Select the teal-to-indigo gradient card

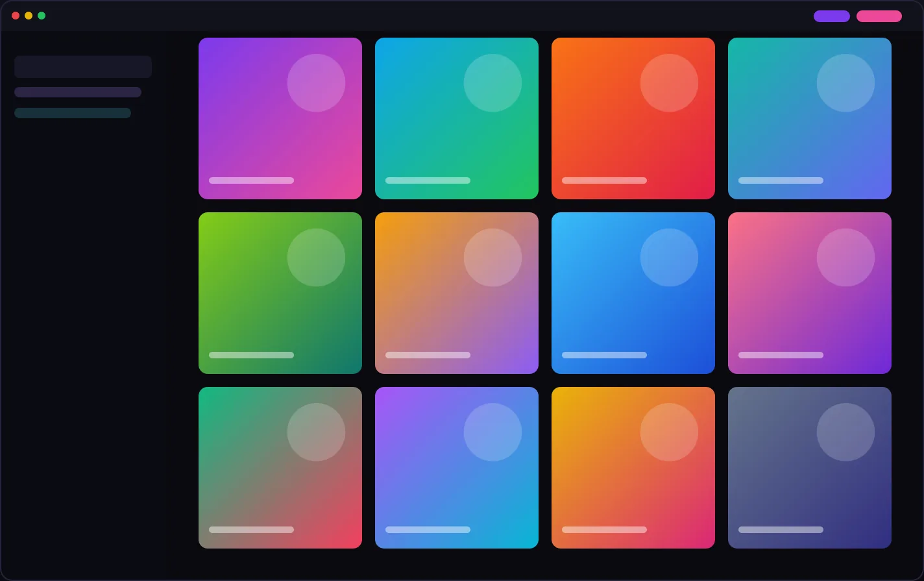[x=810, y=118]
